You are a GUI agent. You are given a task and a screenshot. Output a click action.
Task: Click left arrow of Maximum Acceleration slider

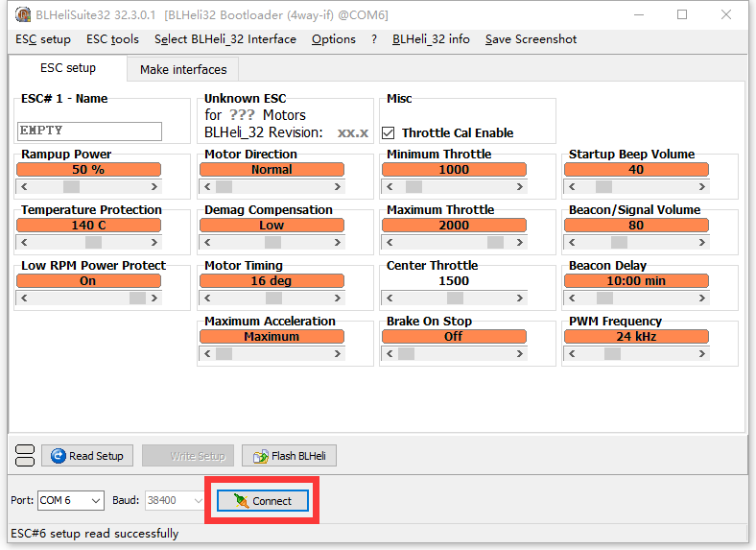click(207, 353)
